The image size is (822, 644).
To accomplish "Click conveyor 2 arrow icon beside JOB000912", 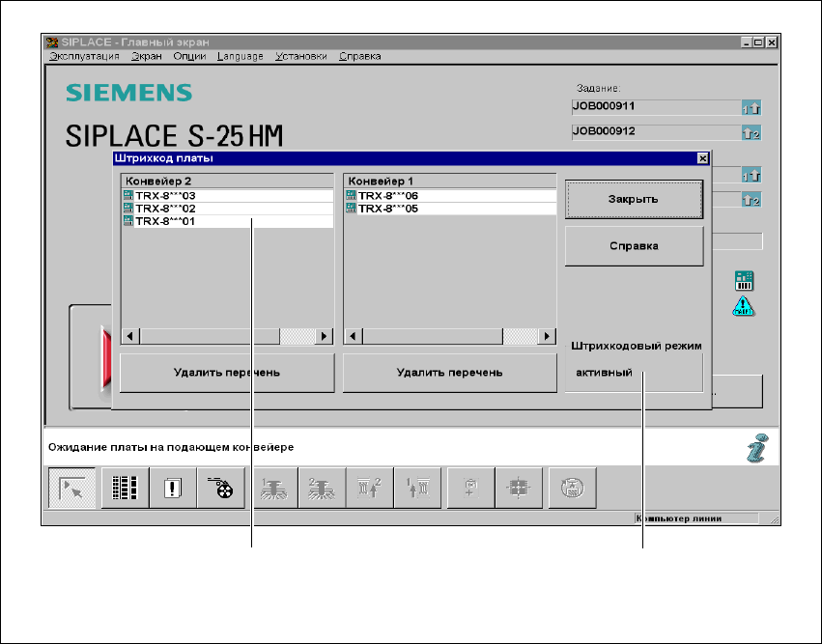I will (751, 133).
